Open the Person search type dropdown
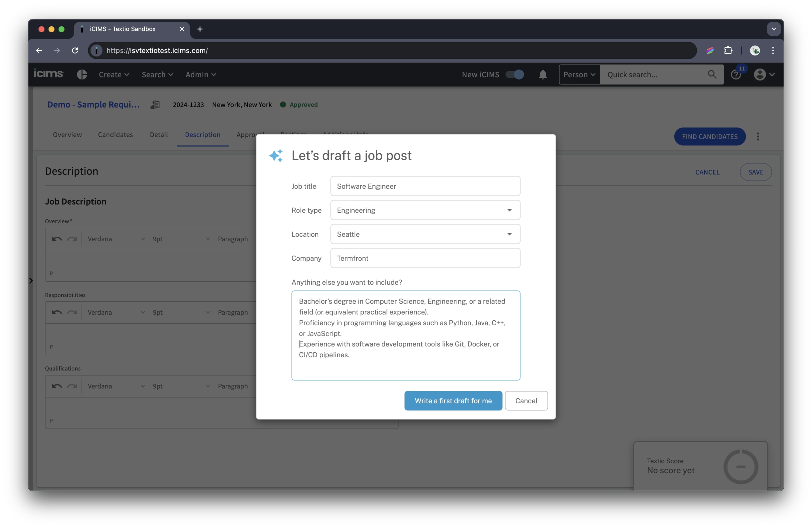This screenshot has width=812, height=528. pos(579,74)
